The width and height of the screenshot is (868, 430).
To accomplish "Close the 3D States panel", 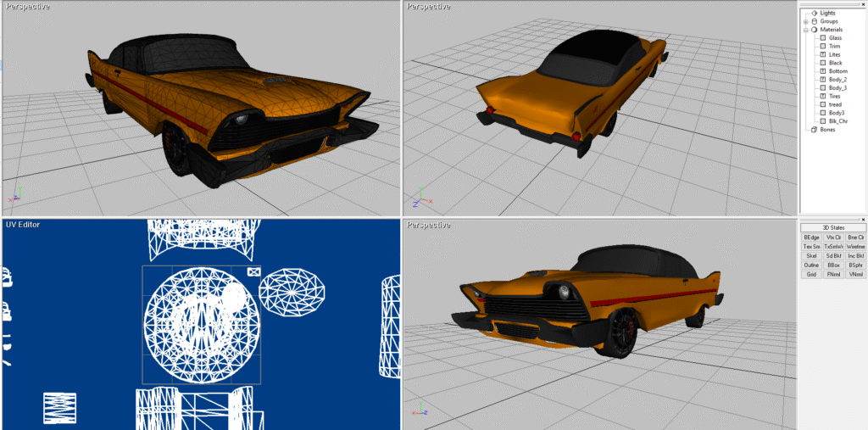I will pos(862,220).
